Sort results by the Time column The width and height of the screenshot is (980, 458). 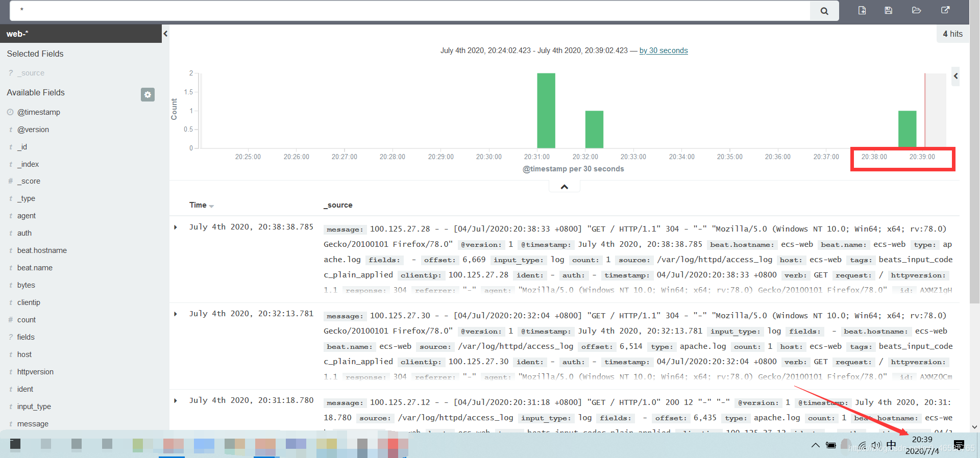click(202, 205)
